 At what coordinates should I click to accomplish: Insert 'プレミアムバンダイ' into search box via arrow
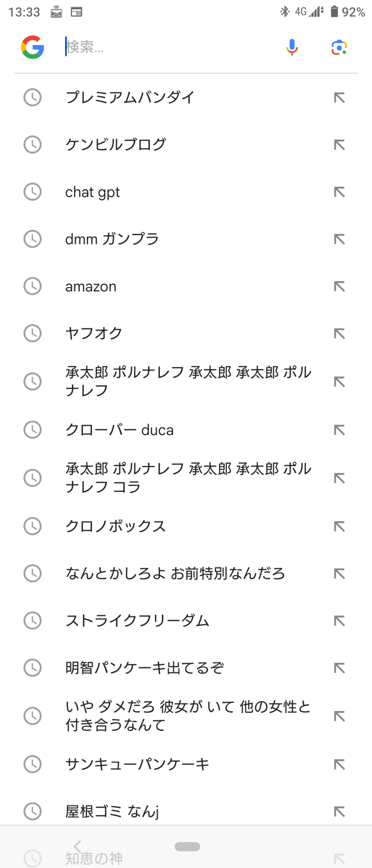pyautogui.click(x=339, y=98)
